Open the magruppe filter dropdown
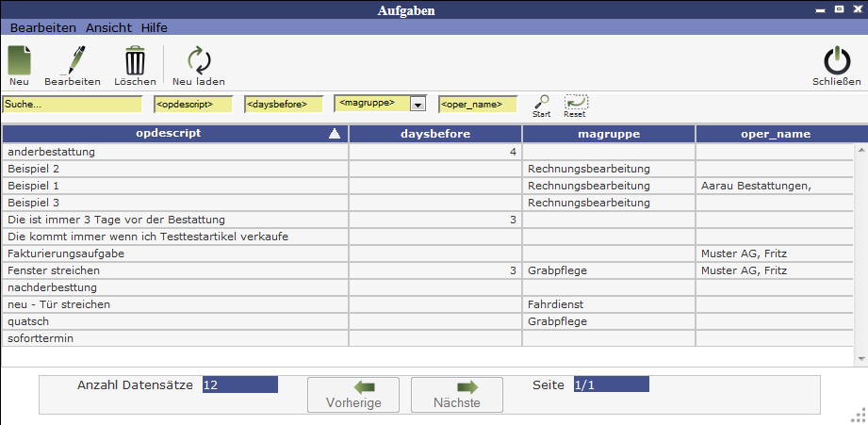 click(418, 104)
